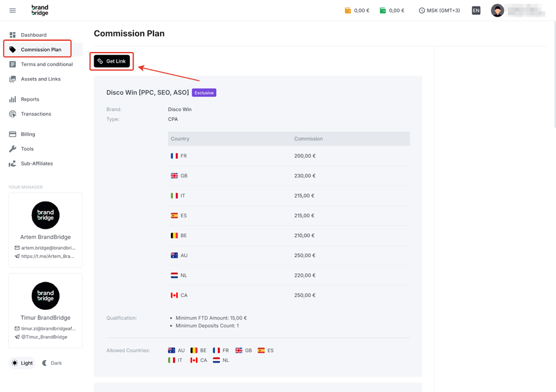Click the Commission Plan tag icon

[12, 50]
